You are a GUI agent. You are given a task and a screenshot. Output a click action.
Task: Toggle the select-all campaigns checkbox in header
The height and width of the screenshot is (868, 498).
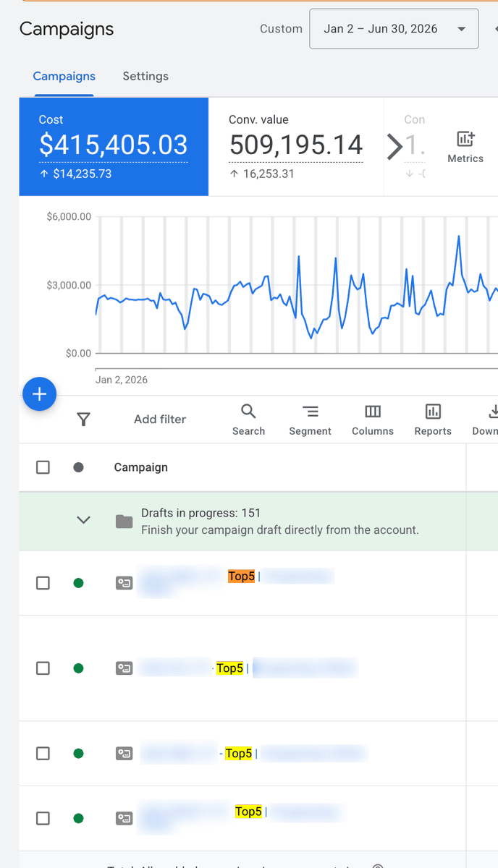pos(43,467)
